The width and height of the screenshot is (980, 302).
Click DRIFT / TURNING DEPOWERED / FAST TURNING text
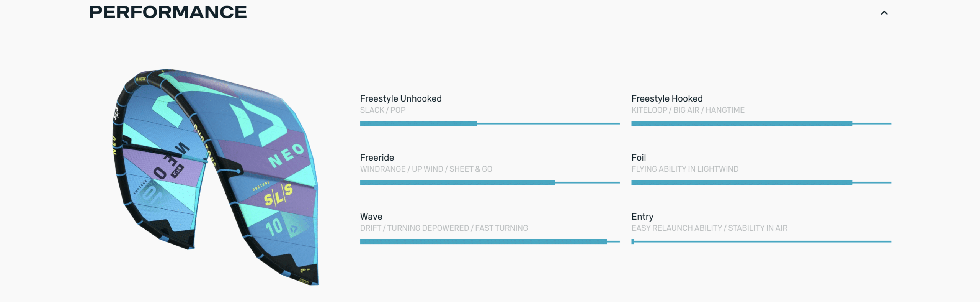(x=444, y=228)
